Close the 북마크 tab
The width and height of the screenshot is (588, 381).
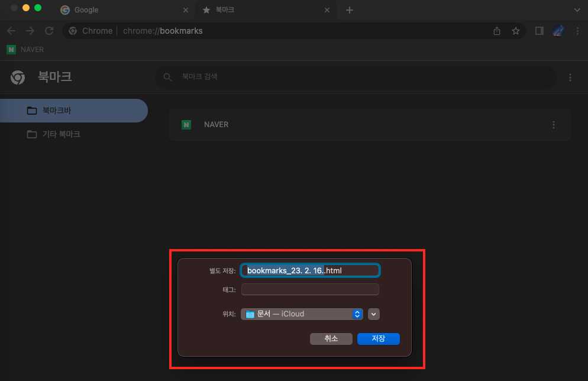point(327,10)
